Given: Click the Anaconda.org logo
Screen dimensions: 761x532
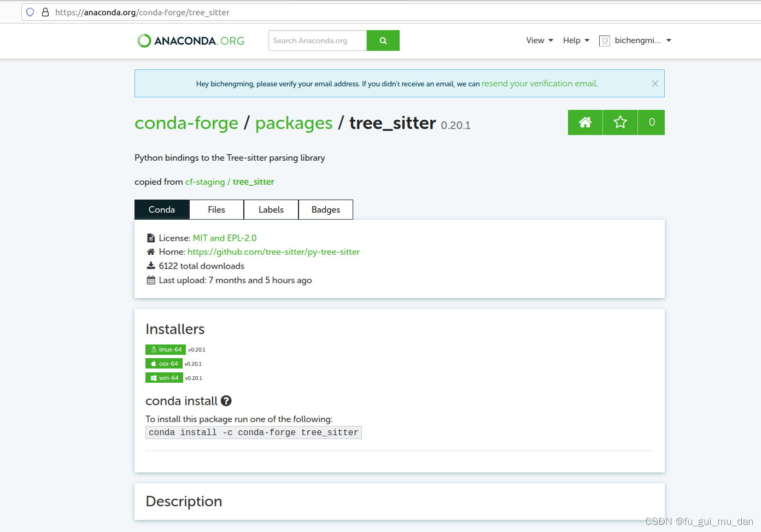Looking at the screenshot, I should click(x=191, y=40).
